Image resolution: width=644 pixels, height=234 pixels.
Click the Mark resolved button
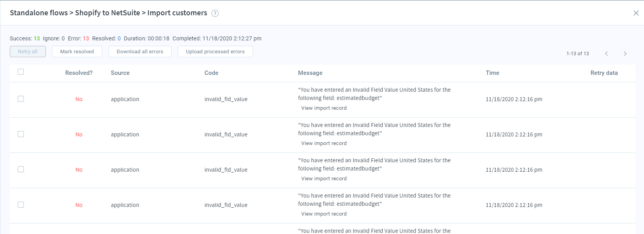[77, 52]
